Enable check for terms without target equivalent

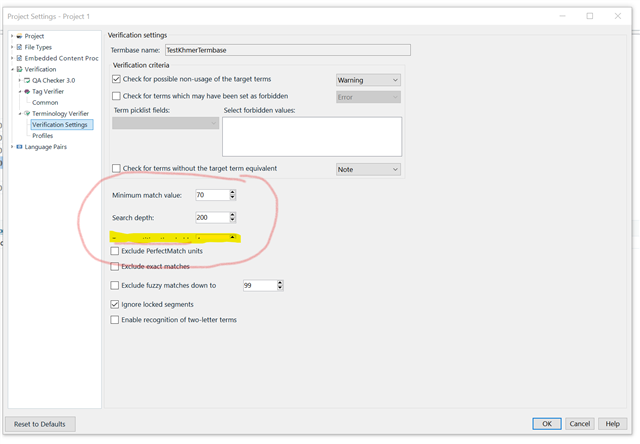pyautogui.click(x=116, y=168)
